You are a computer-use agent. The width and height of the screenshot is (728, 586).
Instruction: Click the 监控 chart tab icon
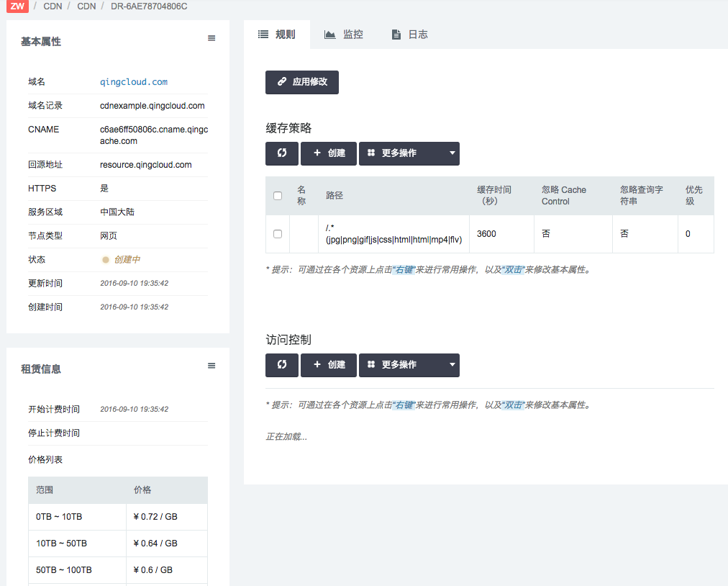[x=330, y=35]
